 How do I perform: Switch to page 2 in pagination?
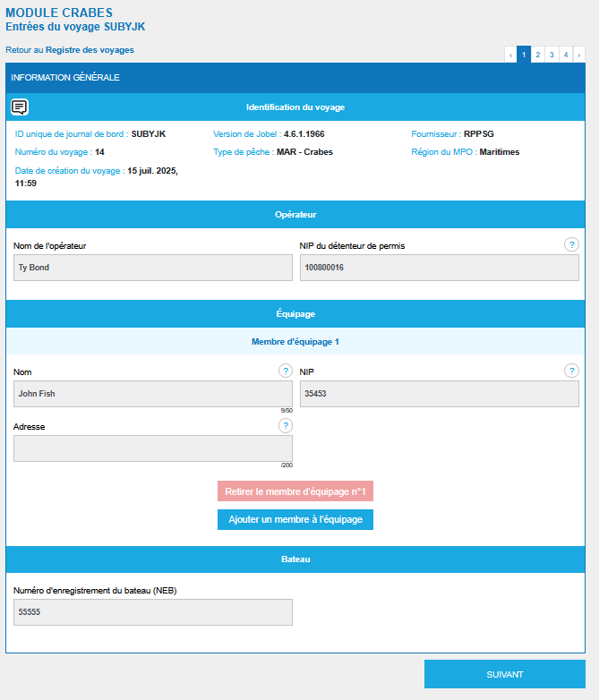537,55
